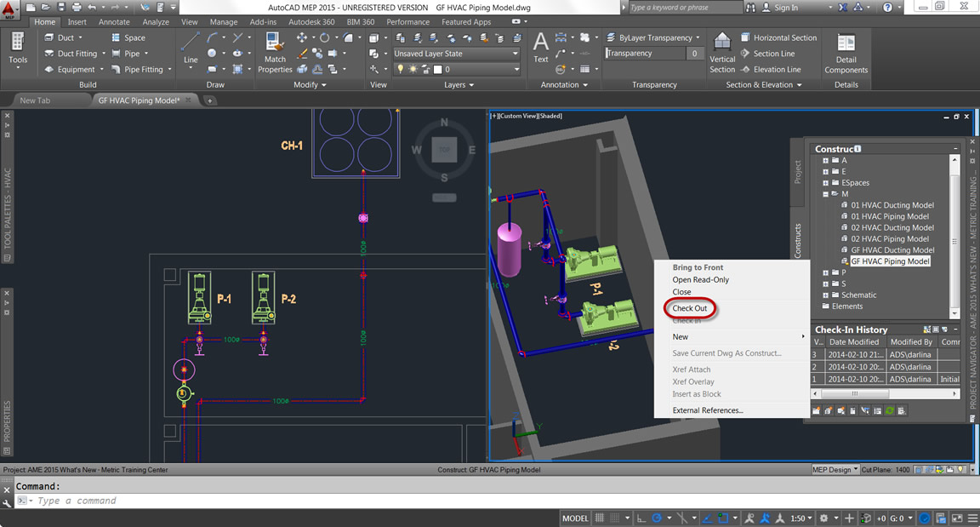980x527 pixels.
Task: Select 01 HVAC Ducting Model construct
Action: tap(892, 205)
